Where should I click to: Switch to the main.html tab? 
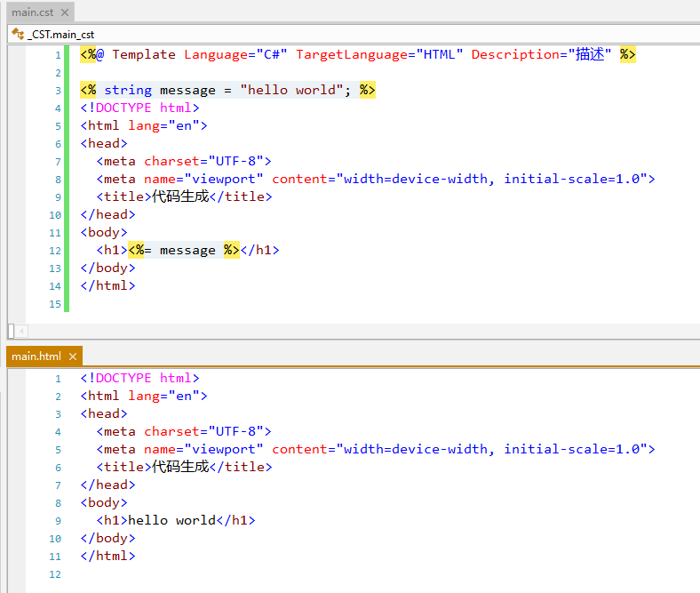click(x=36, y=357)
